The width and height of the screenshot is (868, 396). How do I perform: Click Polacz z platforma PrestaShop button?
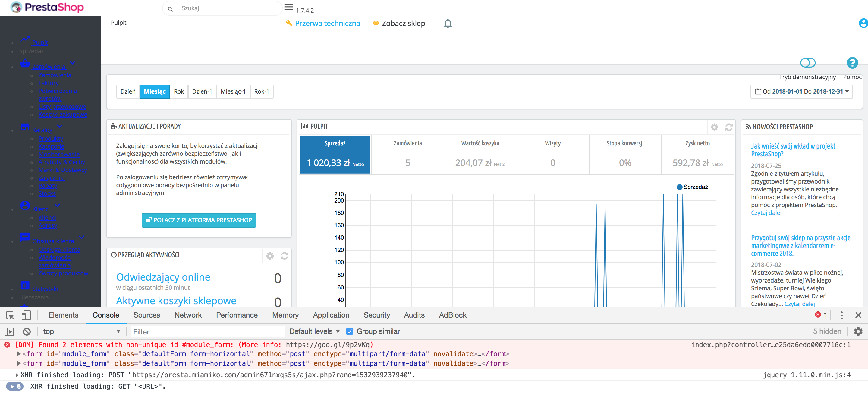click(199, 220)
